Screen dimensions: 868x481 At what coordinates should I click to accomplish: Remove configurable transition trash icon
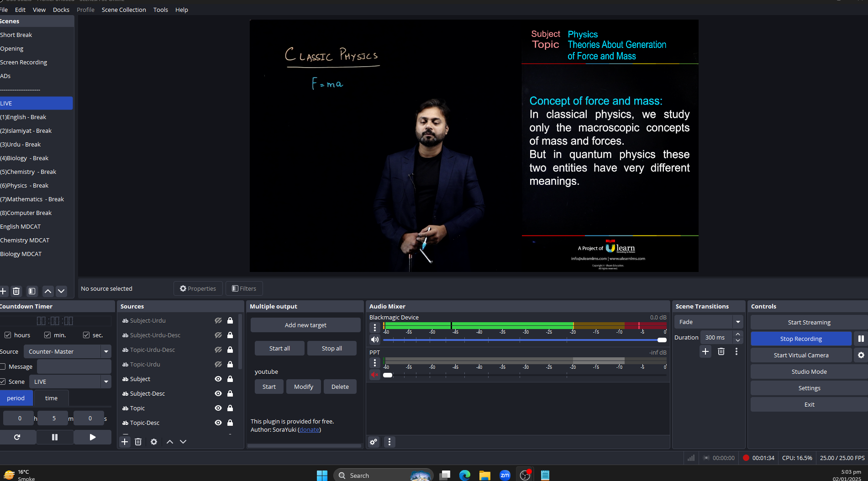click(721, 351)
